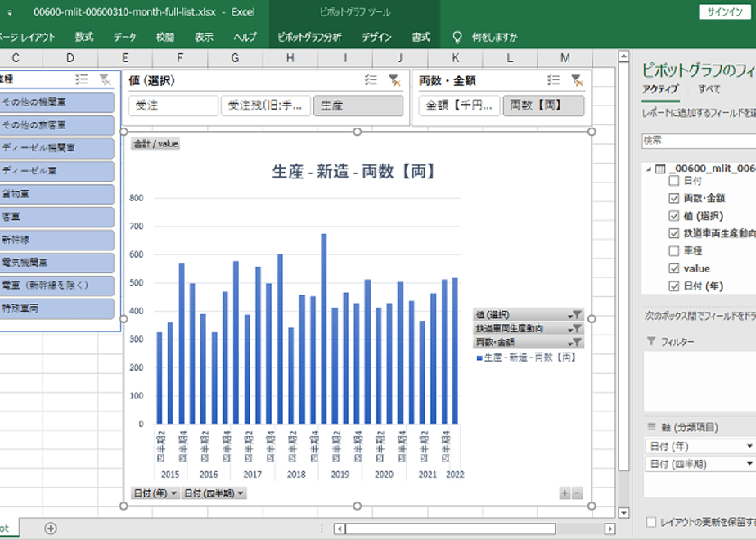
Task: Click multi-select icon in the 車種 slicer
Action: [81, 79]
